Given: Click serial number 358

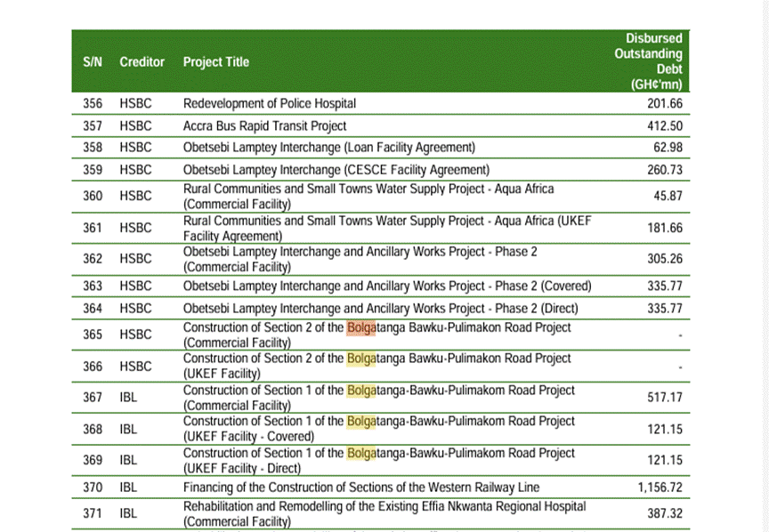Looking at the screenshot, I should (x=93, y=148).
